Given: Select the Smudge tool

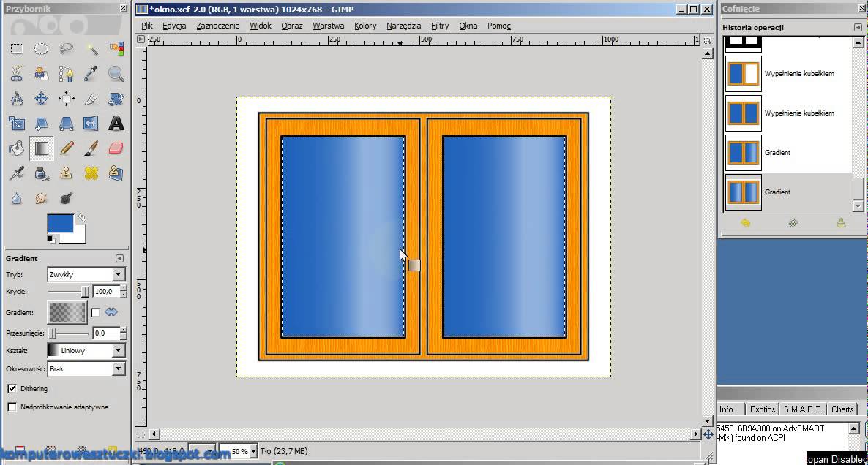Looking at the screenshot, I should click(x=42, y=198).
